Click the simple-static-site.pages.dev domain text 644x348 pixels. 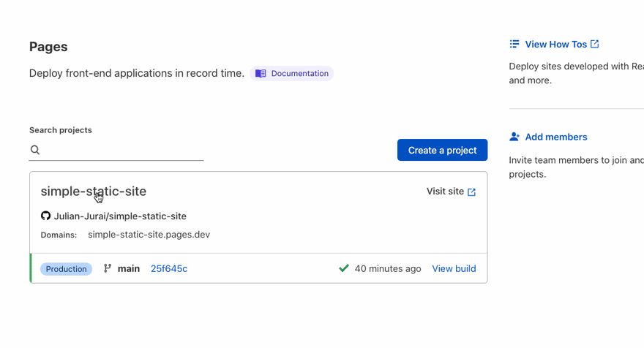[149, 235]
